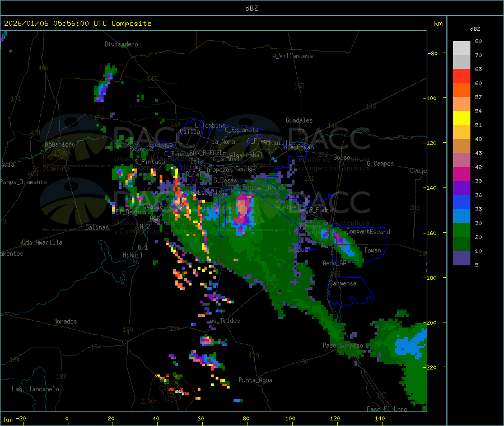
Task: Pick the magenta 39-42 dBZ legend swatch
Action: [x=461, y=174]
